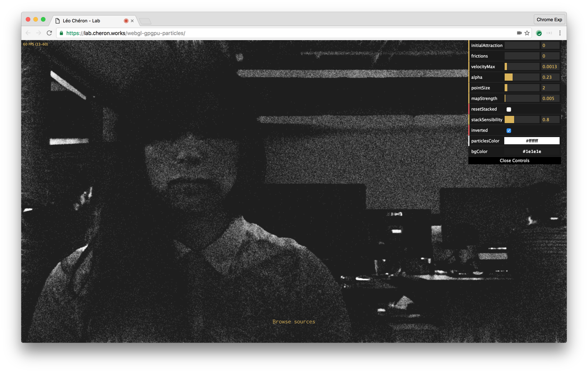Open bgColor #1e1e1e color picker

pos(532,152)
